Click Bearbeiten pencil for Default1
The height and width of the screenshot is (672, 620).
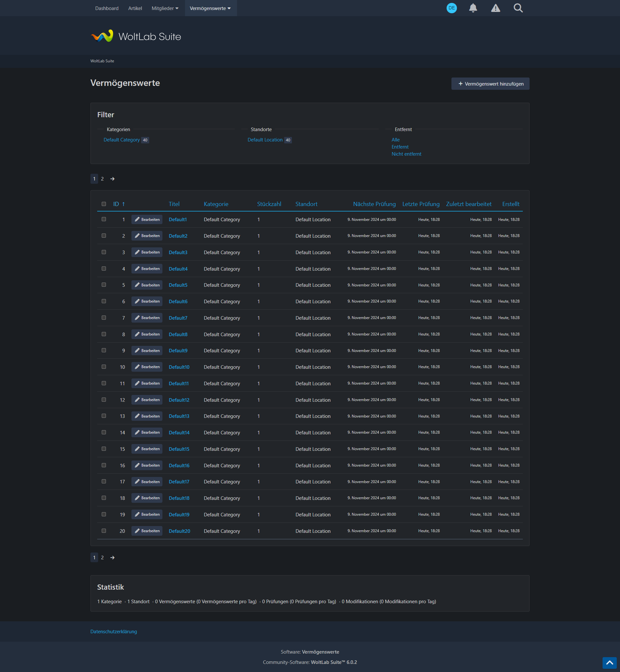147,219
